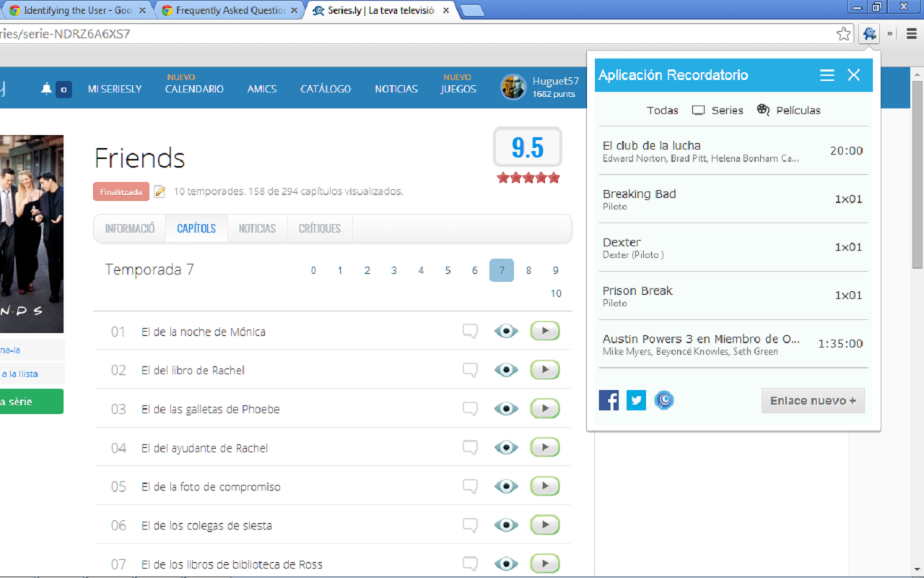Viewport: 924px width, 578px height.
Task: Toggle watched eye for El del ayudante de Rachel
Action: (x=506, y=448)
